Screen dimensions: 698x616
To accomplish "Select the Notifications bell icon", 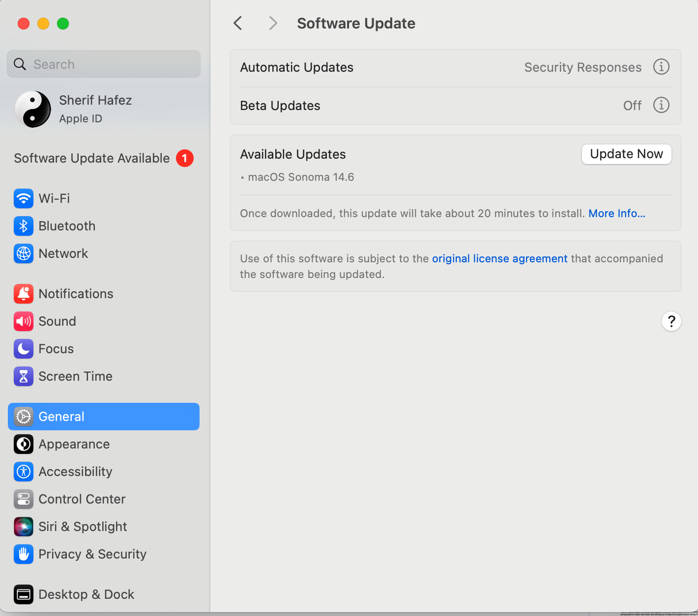I will pyautogui.click(x=24, y=294).
